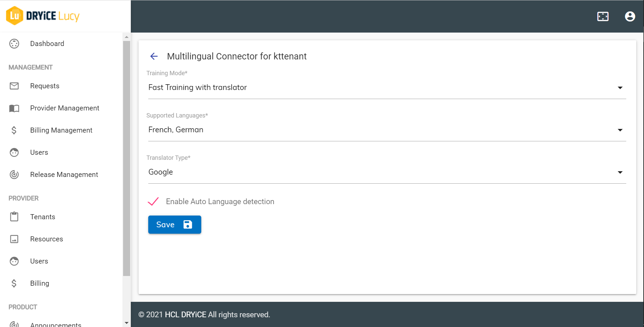Click the Save button
Screen dimensions: 644x327
174,225
